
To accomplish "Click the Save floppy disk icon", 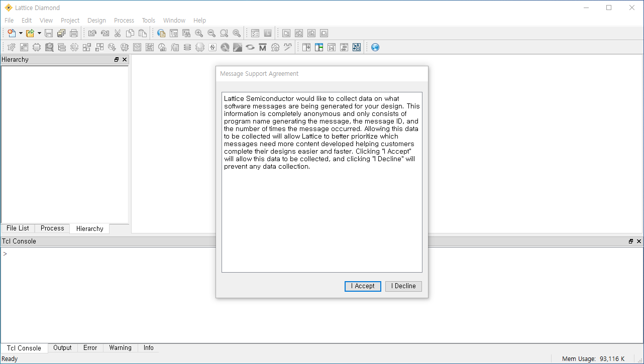I will [49, 33].
